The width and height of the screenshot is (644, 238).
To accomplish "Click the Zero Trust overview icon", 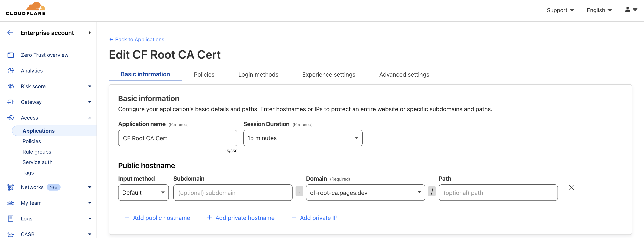I will [x=10, y=55].
